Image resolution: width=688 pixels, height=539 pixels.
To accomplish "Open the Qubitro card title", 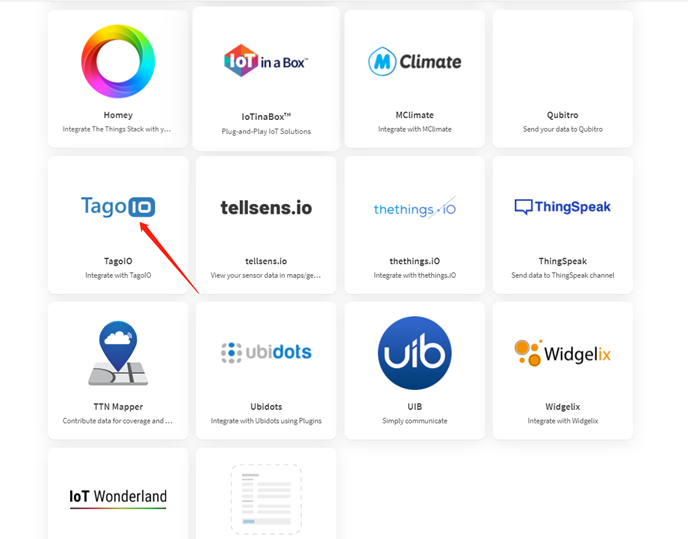I will tap(563, 115).
